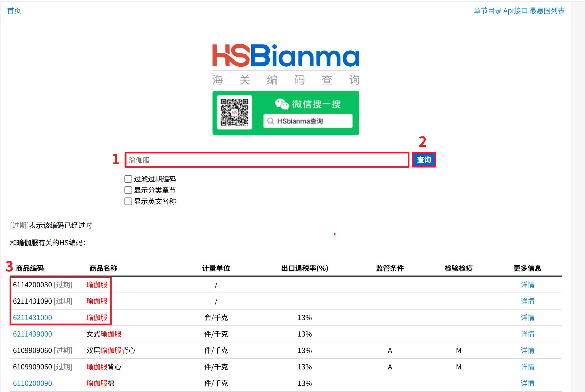Check the 显示英文名称 option
The image size is (585, 392).
click(x=128, y=201)
